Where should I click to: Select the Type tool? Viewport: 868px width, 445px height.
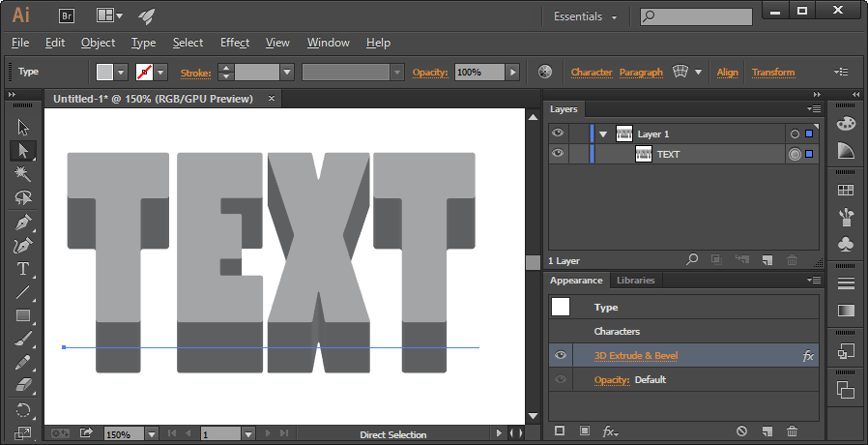click(x=22, y=269)
